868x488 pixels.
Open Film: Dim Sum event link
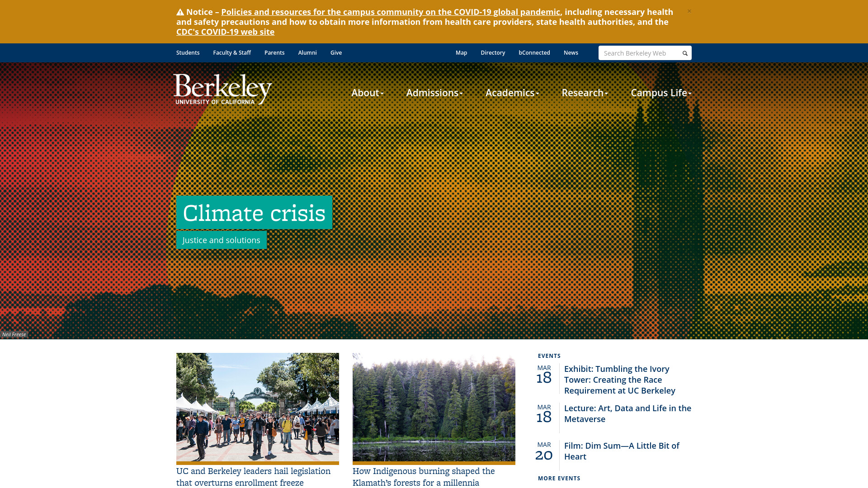622,451
